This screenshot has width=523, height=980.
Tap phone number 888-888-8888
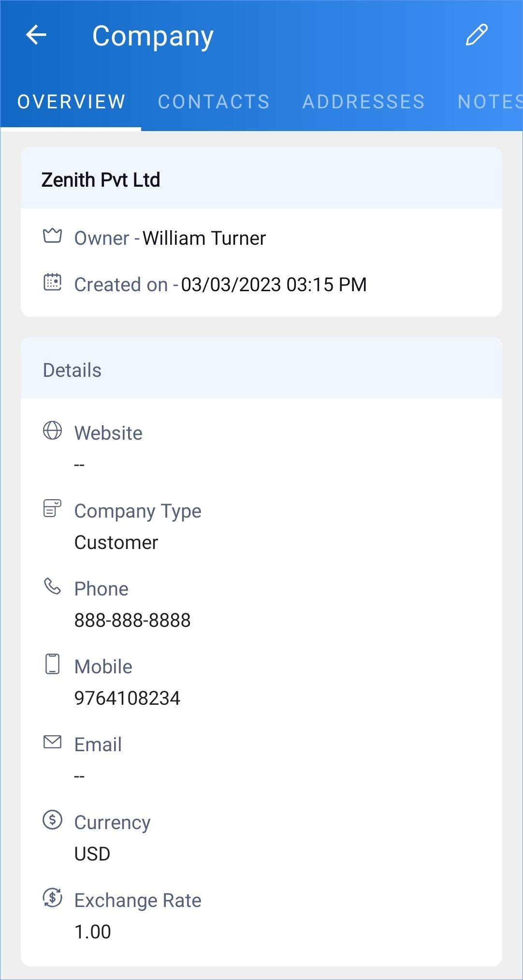132,621
